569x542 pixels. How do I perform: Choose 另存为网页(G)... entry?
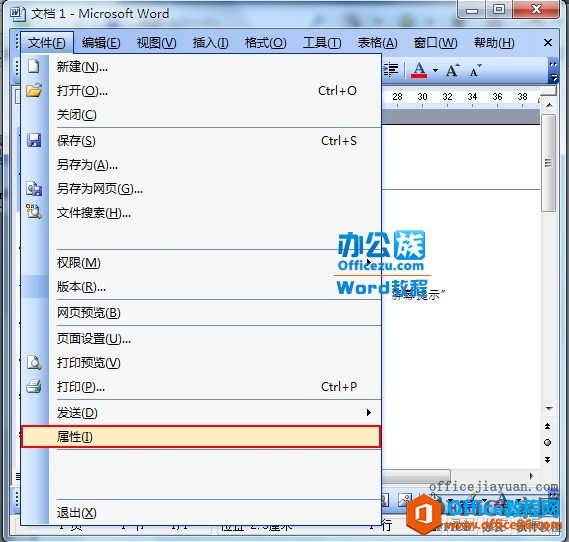pos(201,189)
